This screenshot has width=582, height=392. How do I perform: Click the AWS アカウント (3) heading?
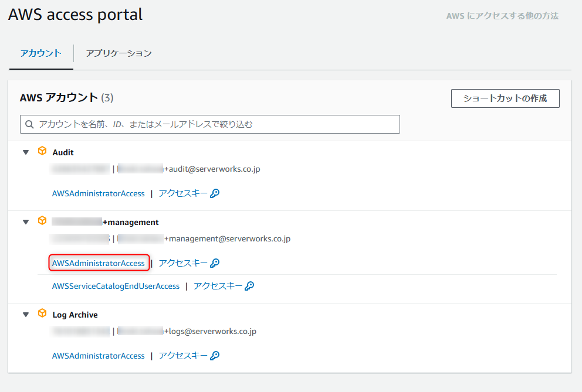coord(66,97)
